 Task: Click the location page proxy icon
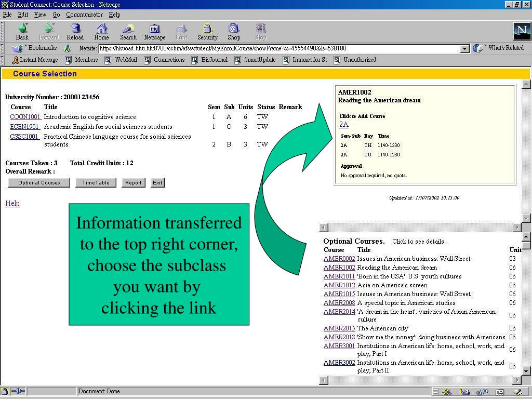point(68,48)
